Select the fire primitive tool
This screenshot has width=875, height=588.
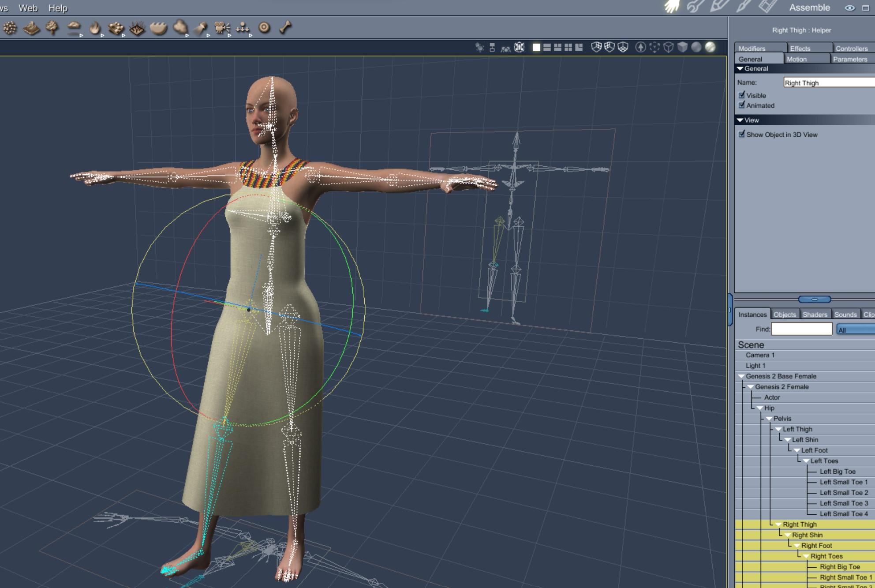click(x=94, y=28)
